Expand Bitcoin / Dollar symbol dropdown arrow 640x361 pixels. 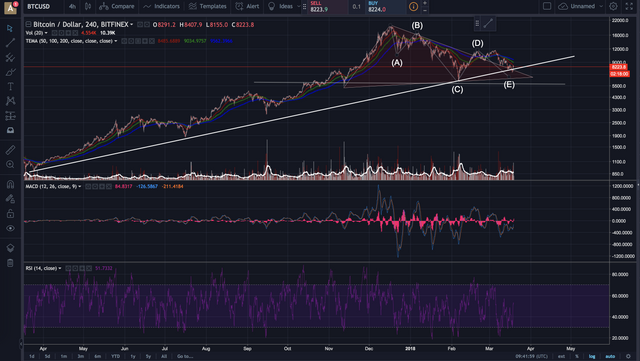tap(131, 25)
